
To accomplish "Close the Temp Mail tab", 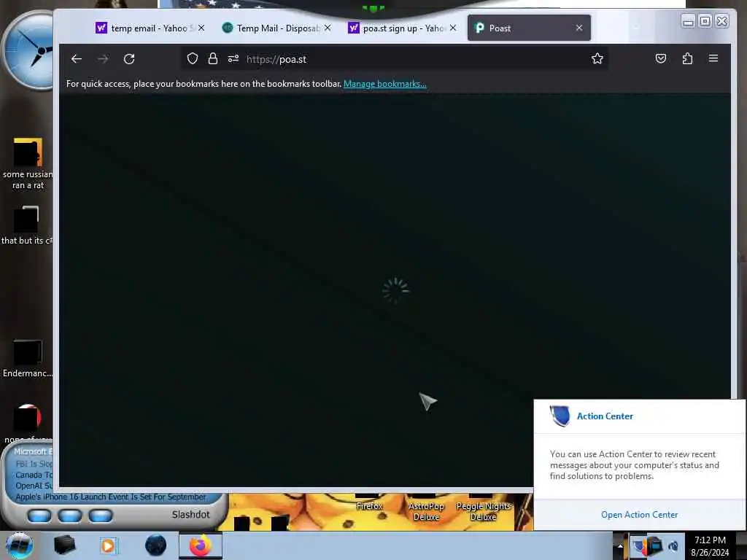I will tap(328, 28).
